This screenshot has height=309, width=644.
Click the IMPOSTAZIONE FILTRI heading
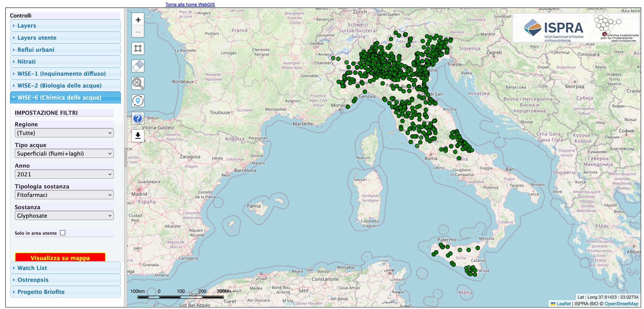pyautogui.click(x=46, y=113)
